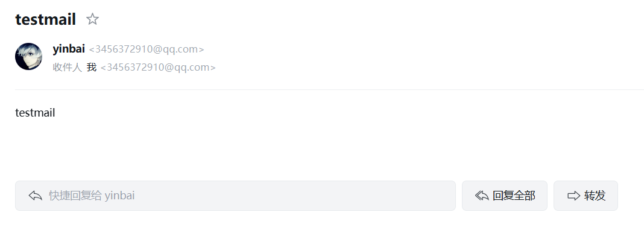Screen dimensions: 644x244
Task: Click the reply-all double arrow icon
Action: click(x=482, y=196)
